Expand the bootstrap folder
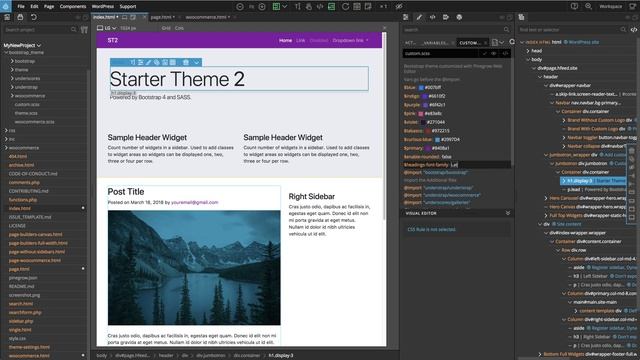Image resolution: width=640 pixels, height=360 pixels. click(x=12, y=61)
